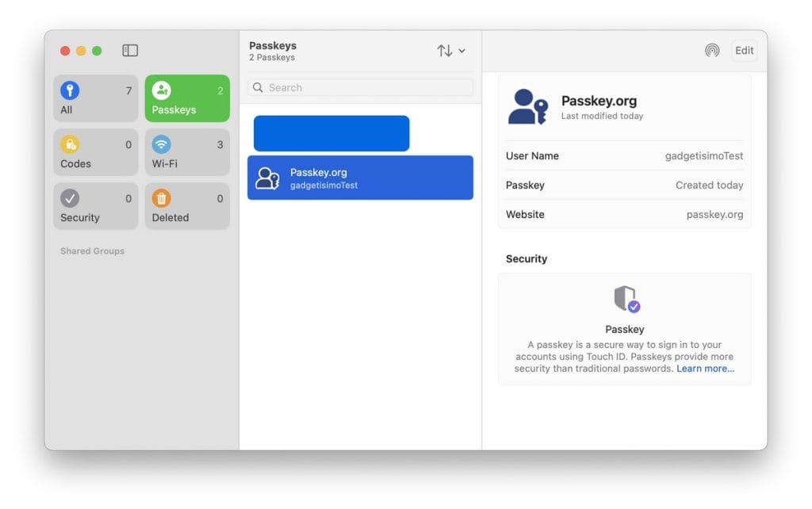The height and width of the screenshot is (509, 812).
Task: Share passkey via AirDrop icon
Action: click(712, 50)
